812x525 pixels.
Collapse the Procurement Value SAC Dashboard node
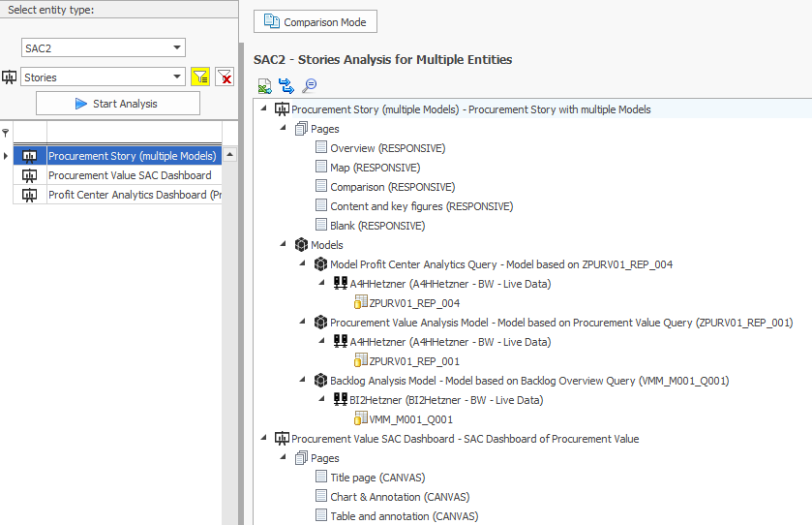click(266, 439)
